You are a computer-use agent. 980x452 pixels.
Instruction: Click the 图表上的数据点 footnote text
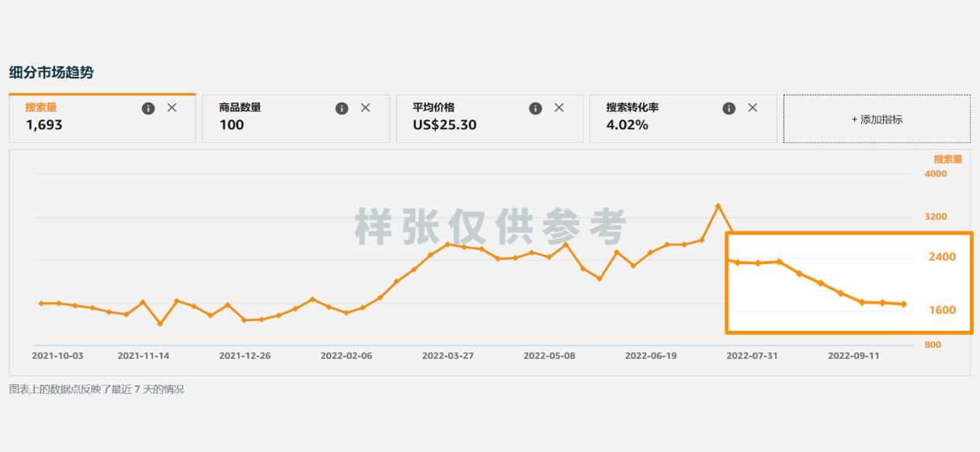[x=96, y=389]
